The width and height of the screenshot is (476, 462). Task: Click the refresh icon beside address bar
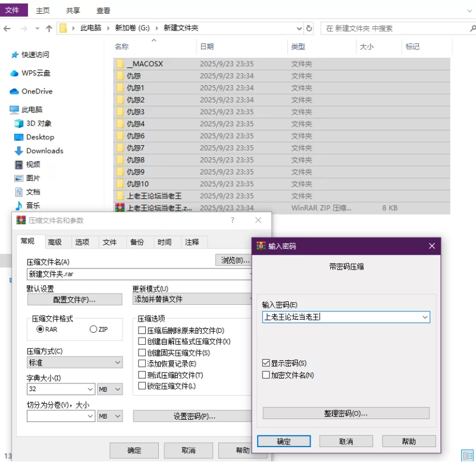click(309, 28)
